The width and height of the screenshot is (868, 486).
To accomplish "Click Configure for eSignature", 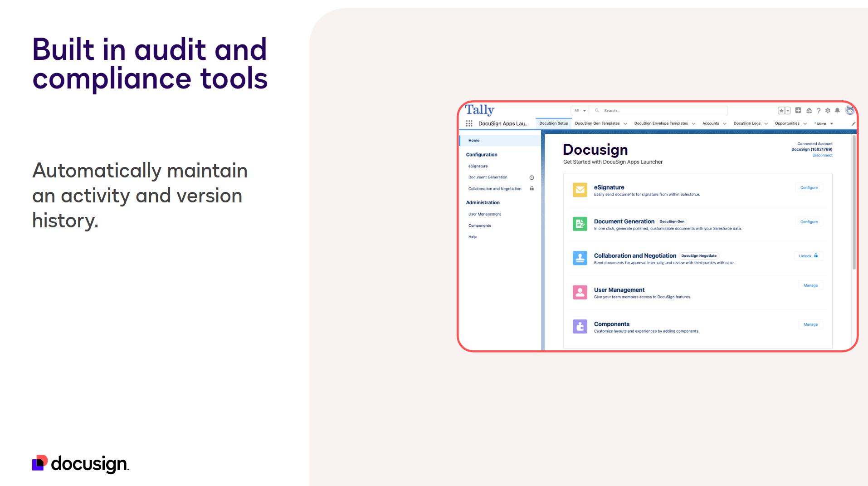I will pos(809,187).
